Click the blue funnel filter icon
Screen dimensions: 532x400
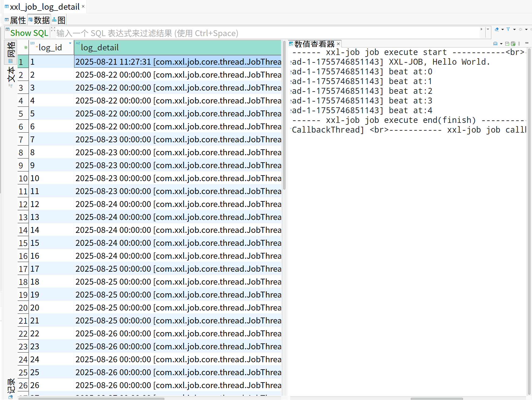(x=508, y=29)
